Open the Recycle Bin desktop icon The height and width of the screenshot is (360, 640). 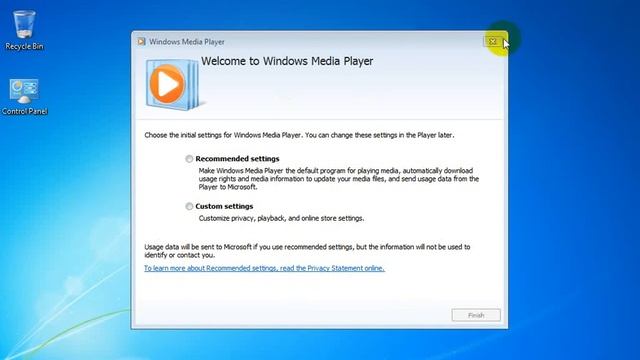24,30
